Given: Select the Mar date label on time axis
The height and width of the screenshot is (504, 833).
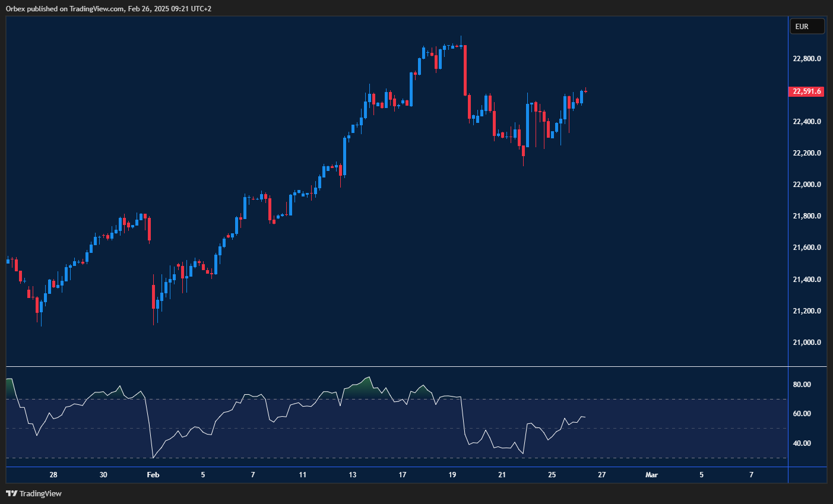Looking at the screenshot, I should (x=651, y=475).
